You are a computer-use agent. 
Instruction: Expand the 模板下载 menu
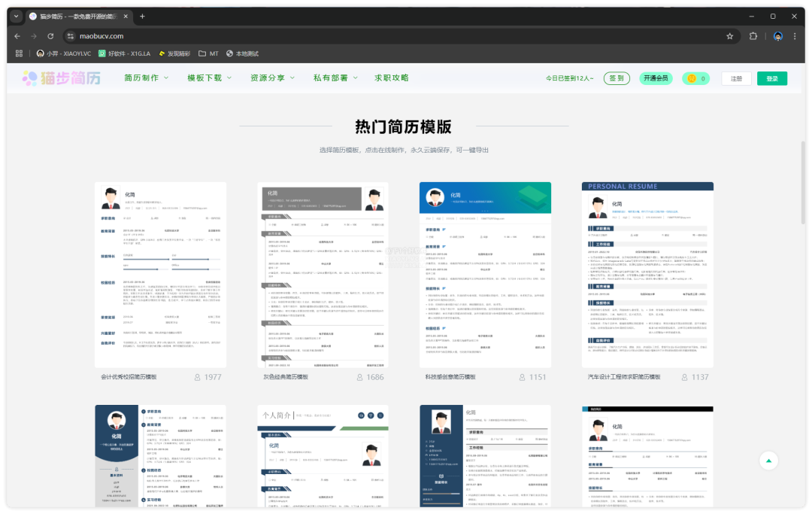(209, 78)
